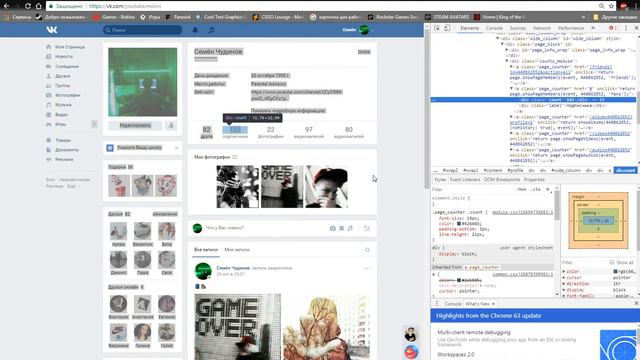
Task: Switch to DevTools Network tab
Action: click(542, 28)
